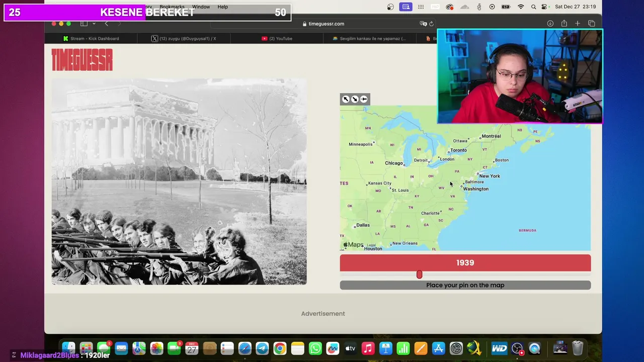Open Freeform from the dock

tap(333, 348)
